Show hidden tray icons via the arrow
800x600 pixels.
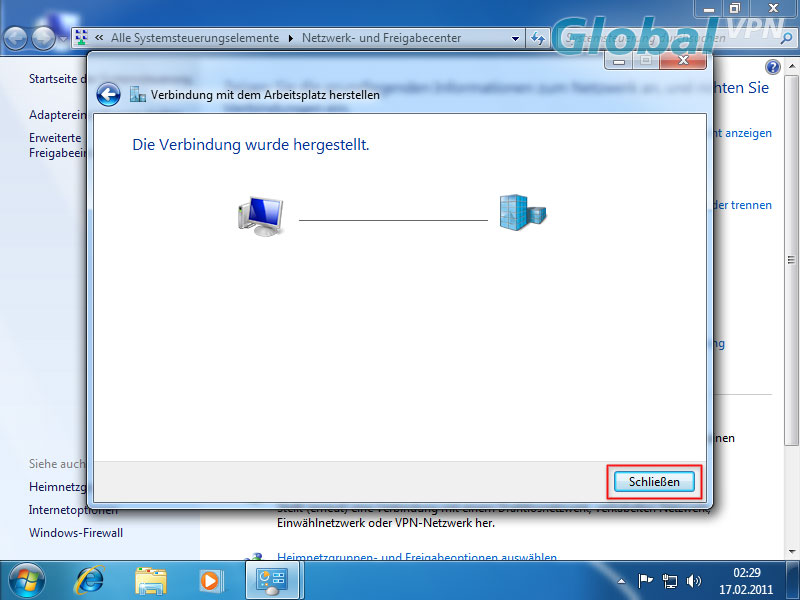(x=623, y=580)
